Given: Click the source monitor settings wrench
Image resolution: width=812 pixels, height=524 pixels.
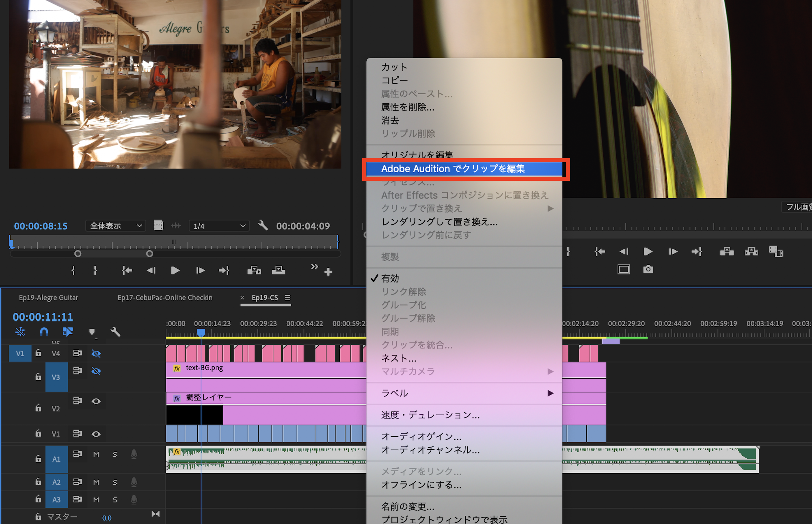Looking at the screenshot, I should (x=263, y=225).
